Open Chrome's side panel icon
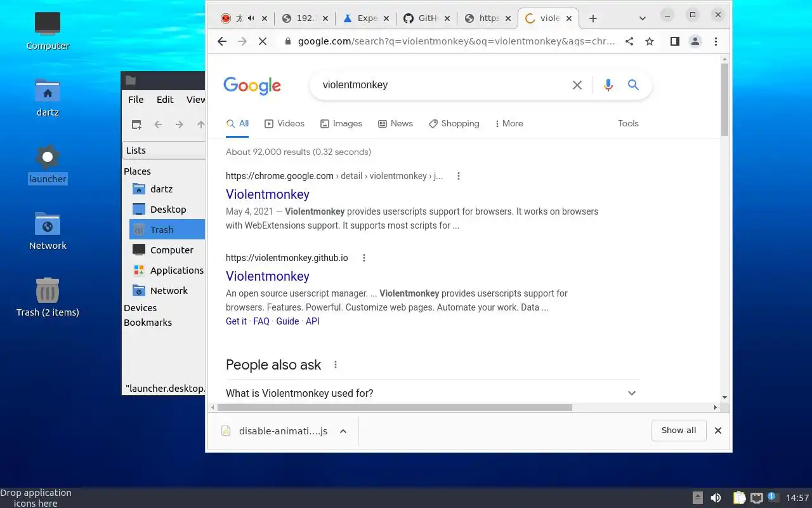The height and width of the screenshot is (508, 812). [x=675, y=41]
